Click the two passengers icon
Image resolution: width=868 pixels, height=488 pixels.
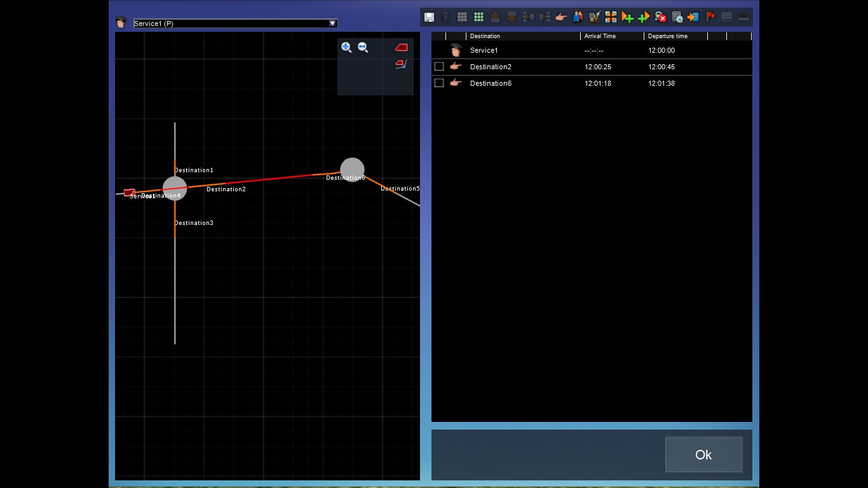[x=578, y=17]
